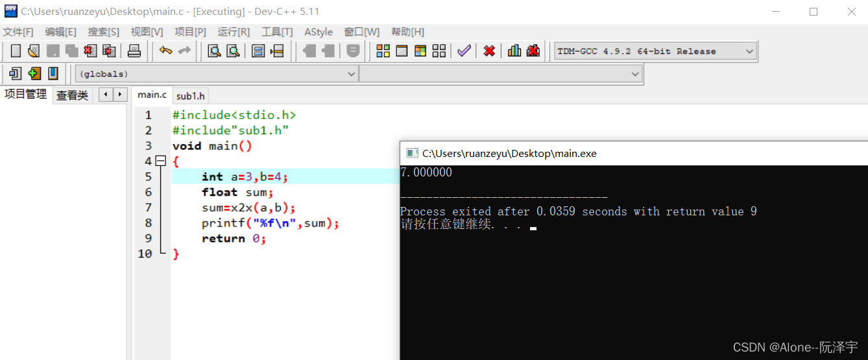The height and width of the screenshot is (360, 868).
Task: Click the Goto line icon
Action: pyautogui.click(x=277, y=51)
